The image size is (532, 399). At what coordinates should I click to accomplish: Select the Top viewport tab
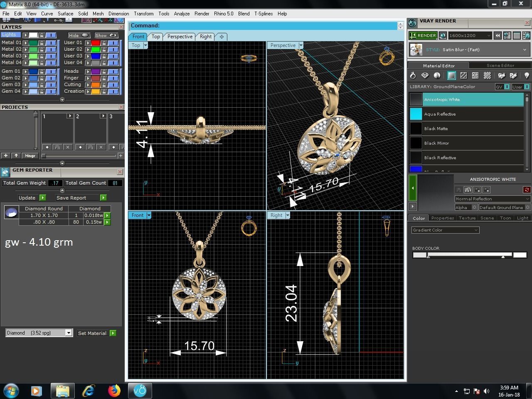pyautogui.click(x=156, y=37)
